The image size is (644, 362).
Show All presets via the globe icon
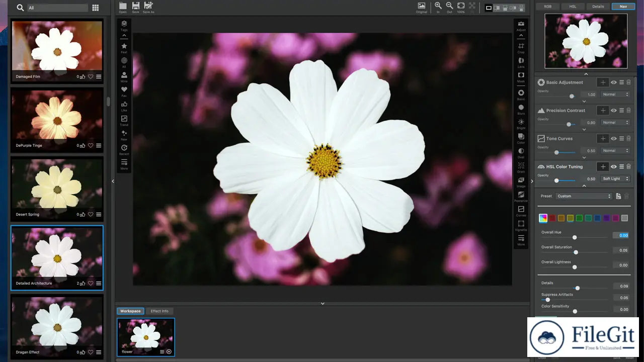click(124, 62)
